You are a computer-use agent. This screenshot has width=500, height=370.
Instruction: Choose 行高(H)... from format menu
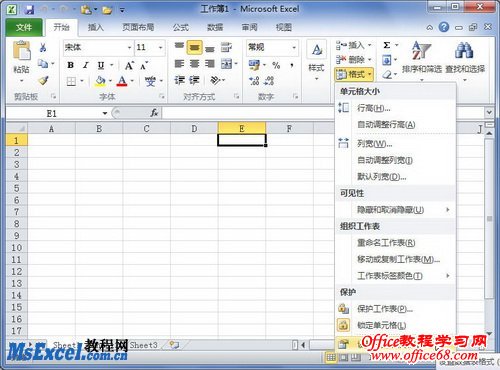click(396, 108)
